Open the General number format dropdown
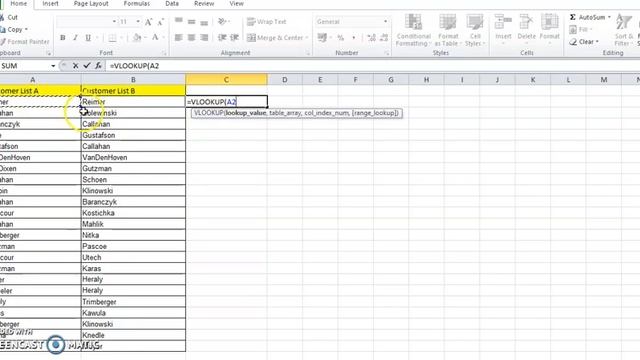This screenshot has width=640, height=360. (385, 21)
